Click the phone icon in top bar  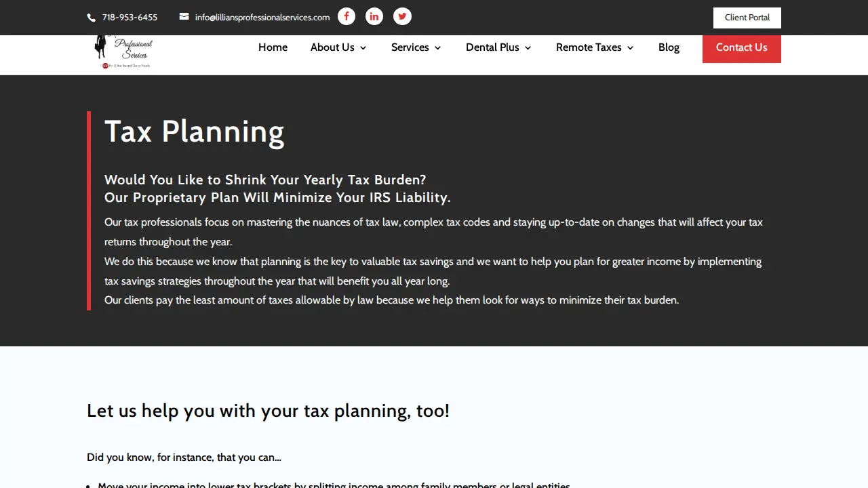(x=92, y=18)
